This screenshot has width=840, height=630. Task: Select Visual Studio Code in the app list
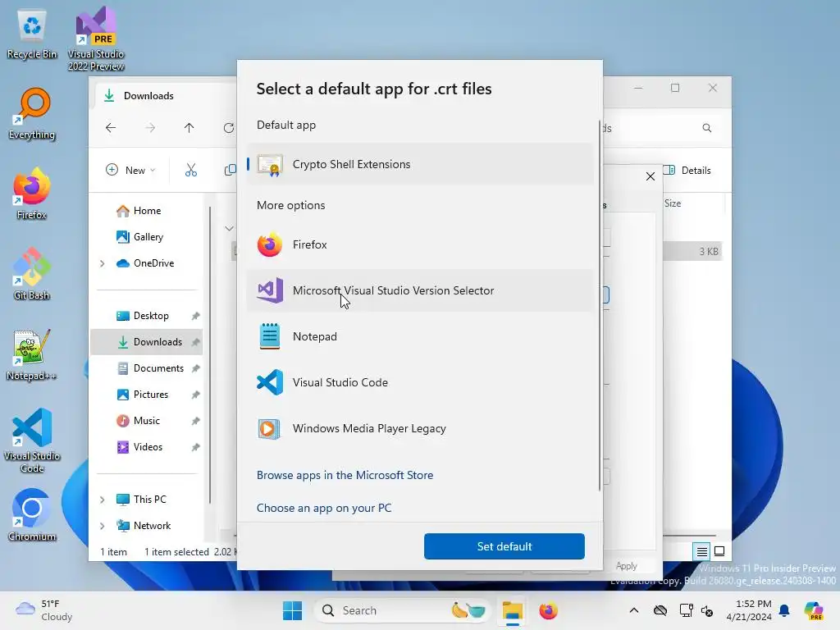(x=420, y=382)
